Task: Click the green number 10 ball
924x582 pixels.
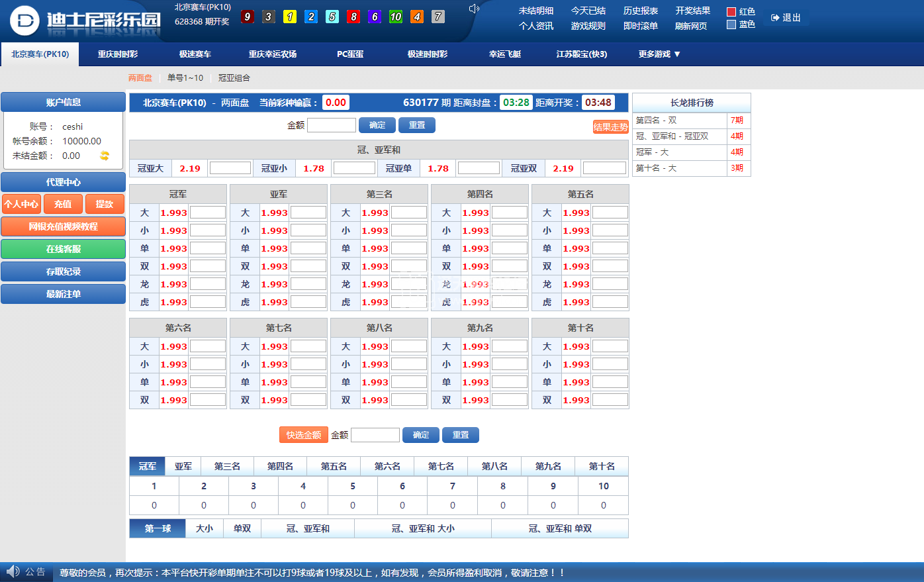Action: pyautogui.click(x=396, y=17)
